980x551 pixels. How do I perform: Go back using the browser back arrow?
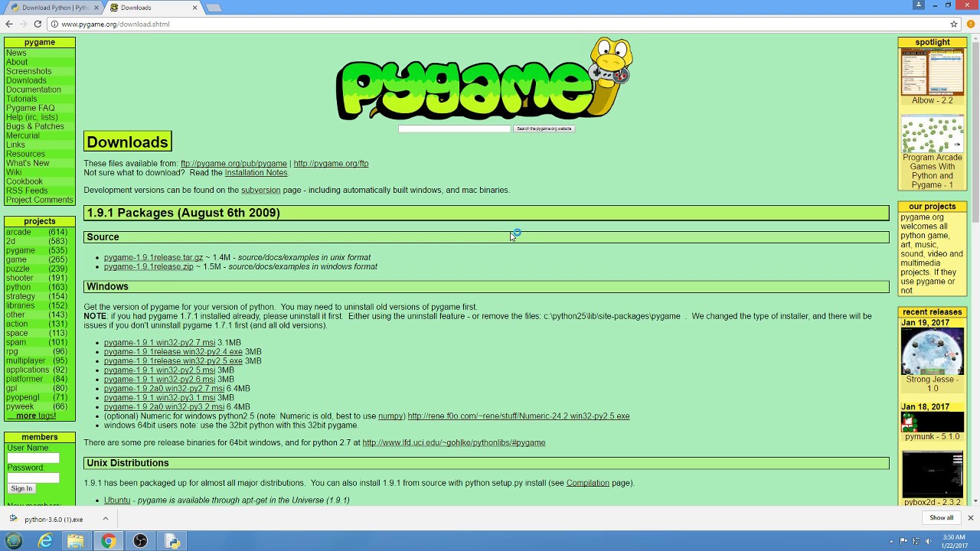(9, 24)
